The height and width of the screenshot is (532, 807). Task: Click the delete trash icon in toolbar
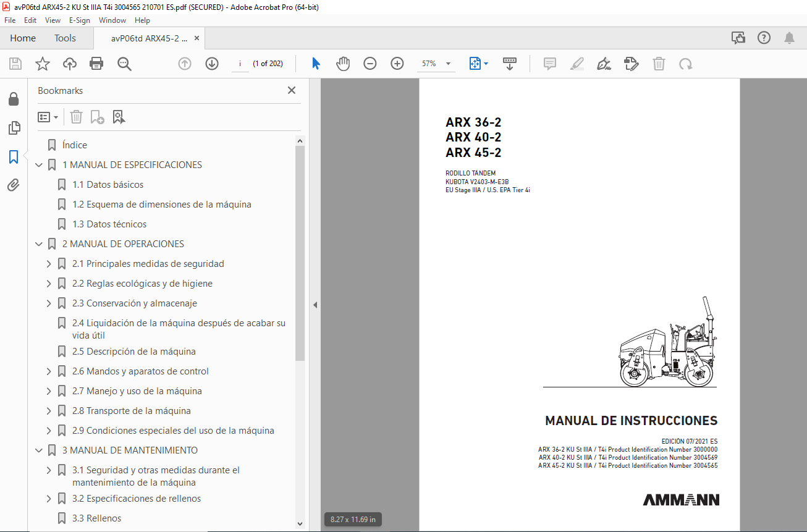tap(659, 64)
